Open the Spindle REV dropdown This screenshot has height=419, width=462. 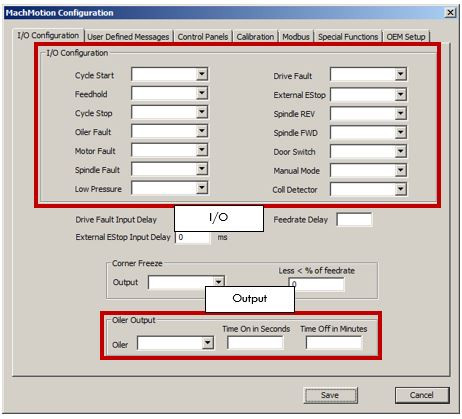(x=368, y=114)
